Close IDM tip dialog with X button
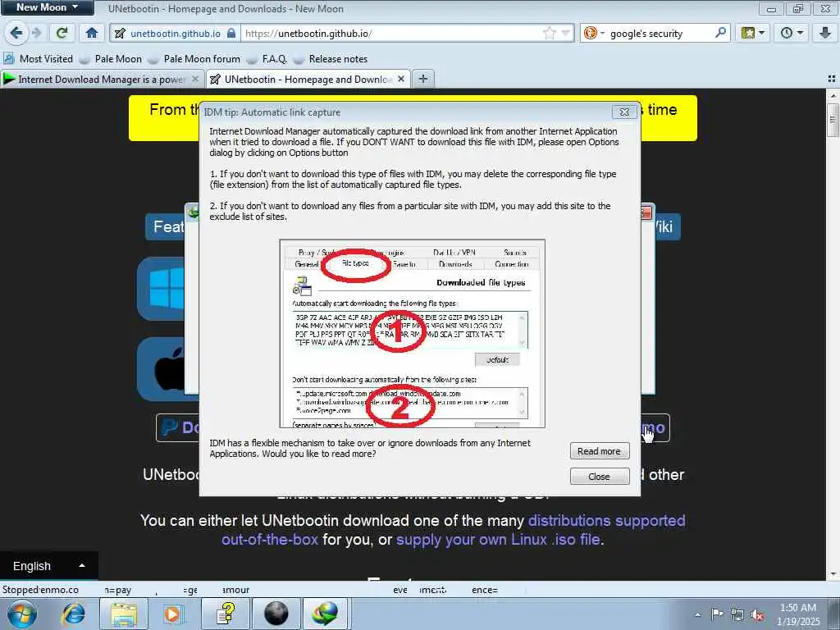The height and width of the screenshot is (630, 840). point(624,112)
